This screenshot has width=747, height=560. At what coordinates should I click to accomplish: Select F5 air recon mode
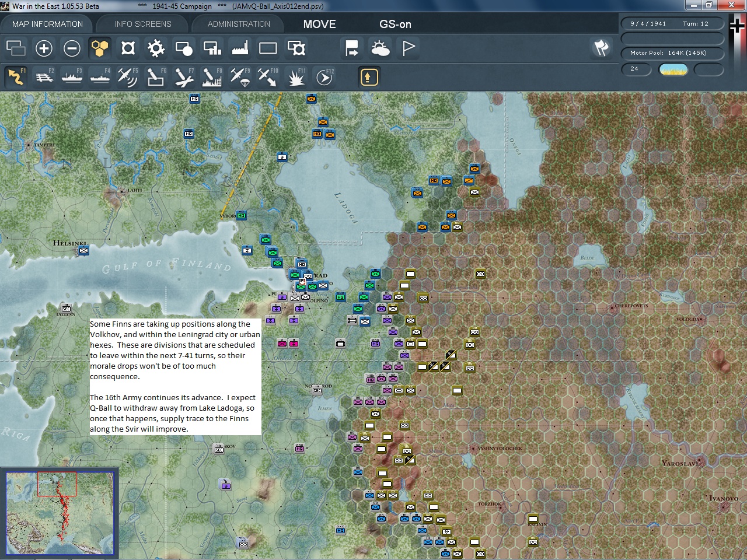pos(128,76)
